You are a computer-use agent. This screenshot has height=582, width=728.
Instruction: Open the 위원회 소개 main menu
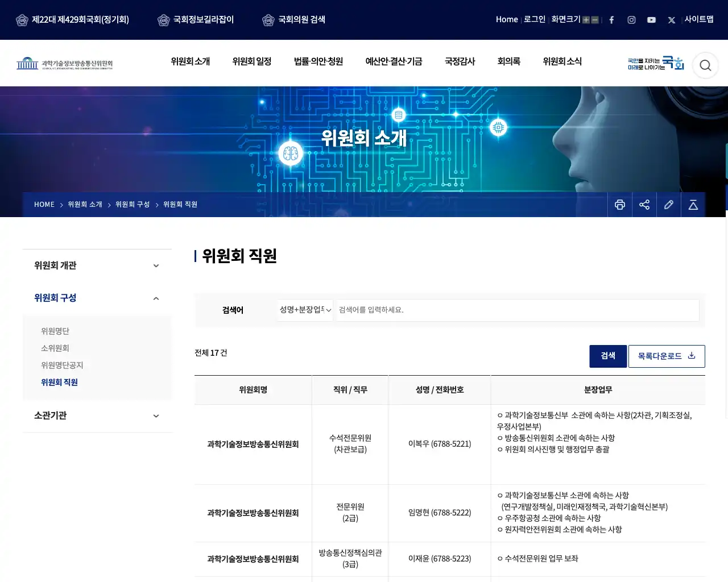click(191, 61)
